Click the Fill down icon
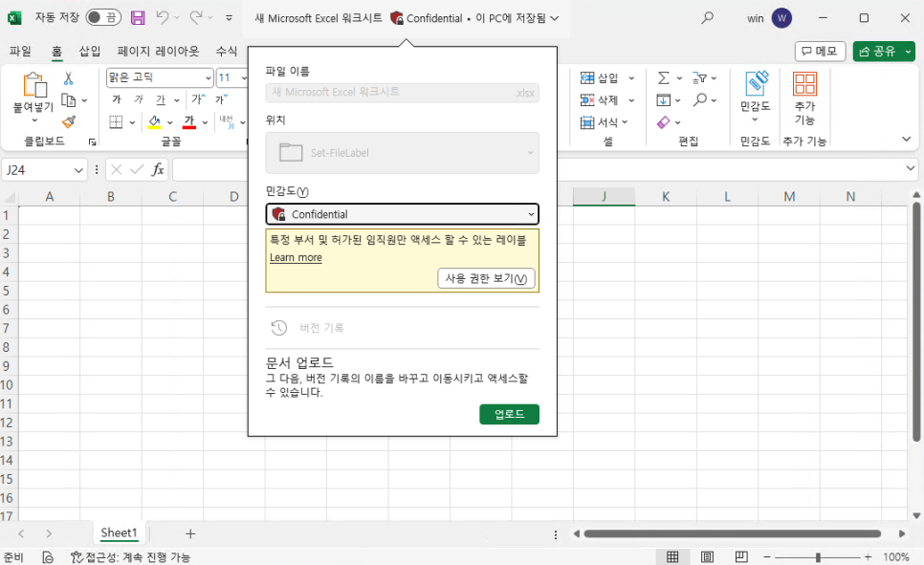Screen dimensions: 924x565 tap(664, 100)
